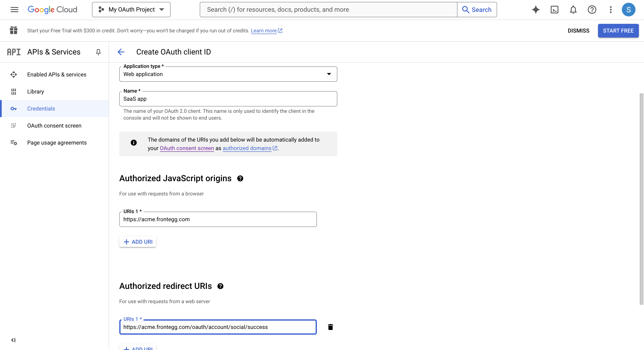
Task: Delete the redirect URI with trash icon
Action: click(330, 327)
